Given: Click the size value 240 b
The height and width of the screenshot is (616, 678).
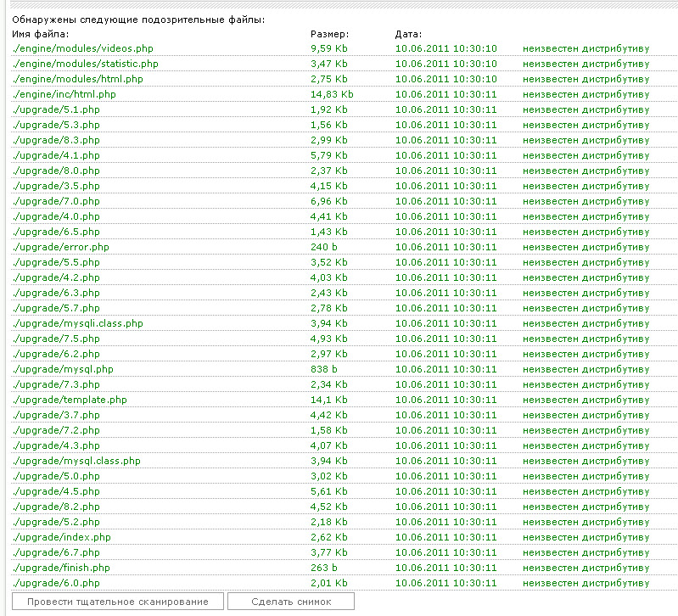Looking at the screenshot, I should pos(324,247).
